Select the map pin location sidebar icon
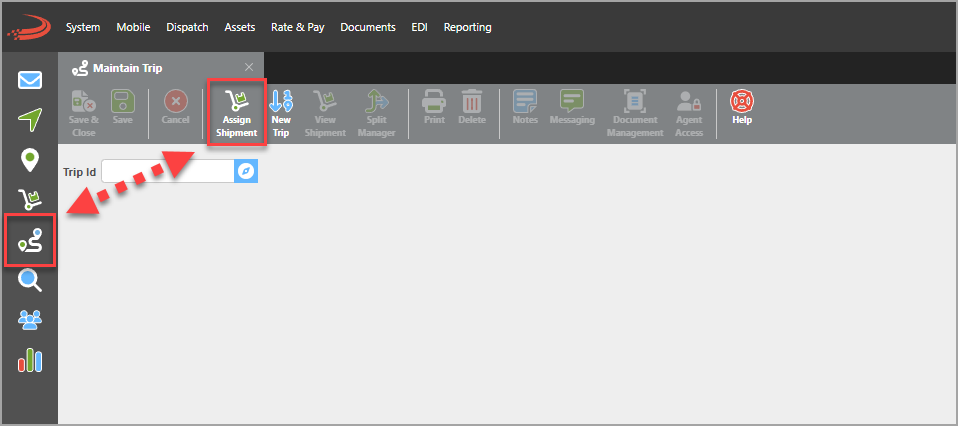 pos(30,159)
